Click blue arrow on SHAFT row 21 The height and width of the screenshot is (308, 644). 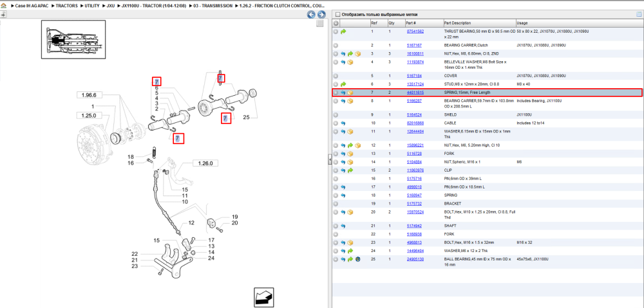[343, 226]
